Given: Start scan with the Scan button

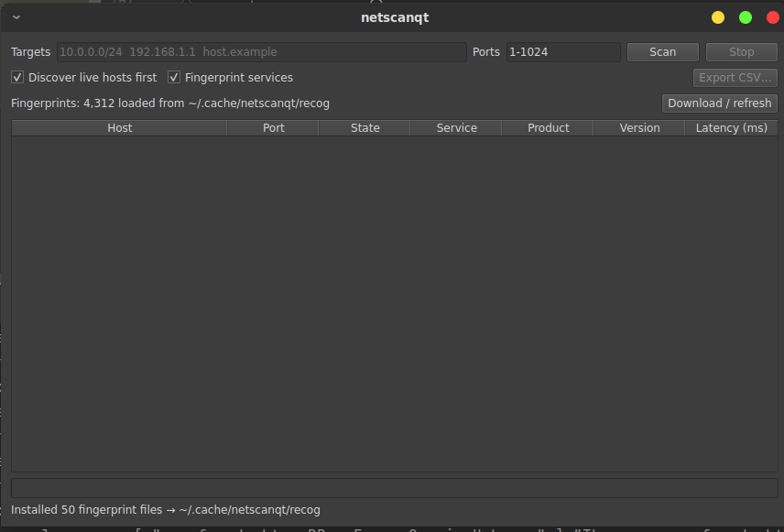Looking at the screenshot, I should point(662,52).
